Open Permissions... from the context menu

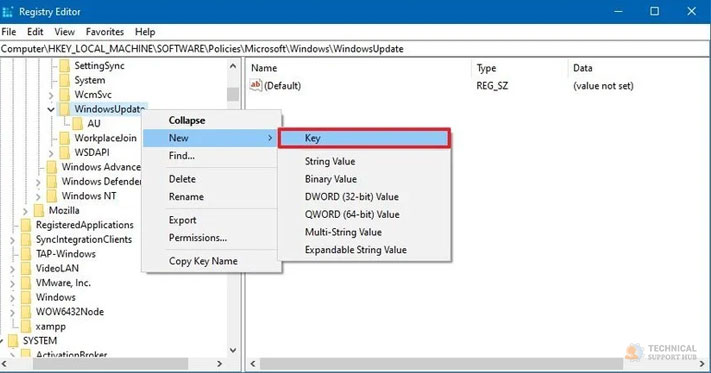(x=211, y=237)
